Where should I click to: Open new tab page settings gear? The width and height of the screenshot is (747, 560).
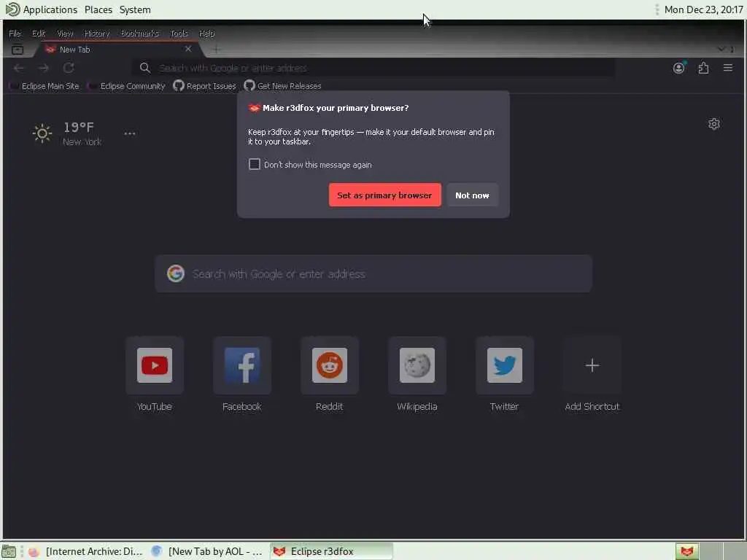point(713,124)
